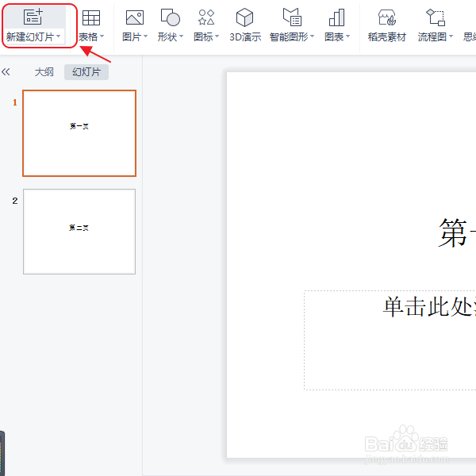
Task: Open the New Slide dropdown arrow
Action: [58, 36]
